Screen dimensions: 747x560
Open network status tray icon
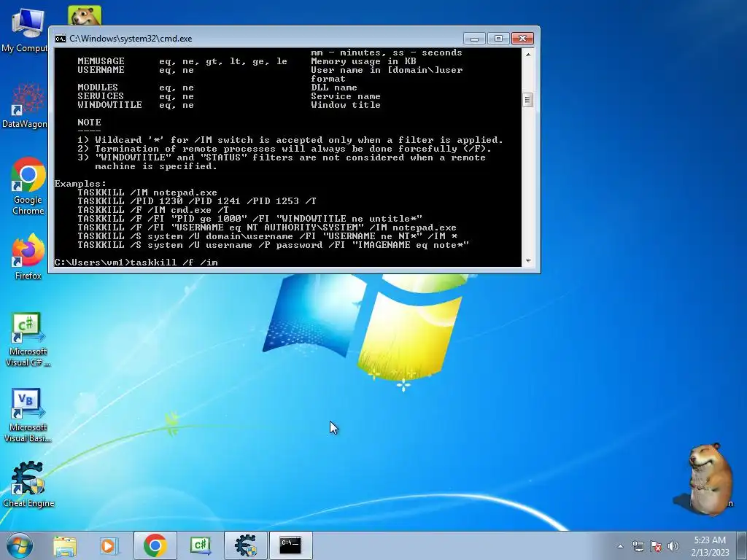point(638,546)
